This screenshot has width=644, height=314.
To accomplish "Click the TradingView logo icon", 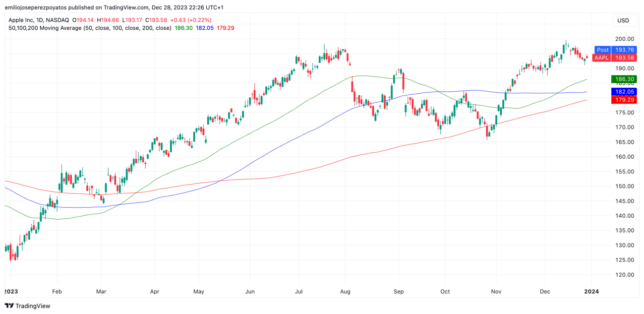I will click(9, 306).
